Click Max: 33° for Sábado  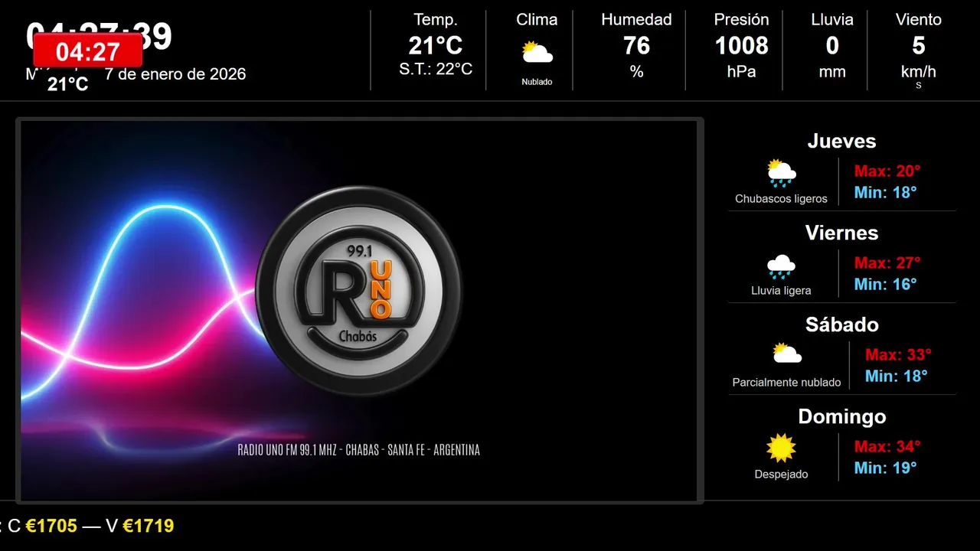[x=898, y=354]
